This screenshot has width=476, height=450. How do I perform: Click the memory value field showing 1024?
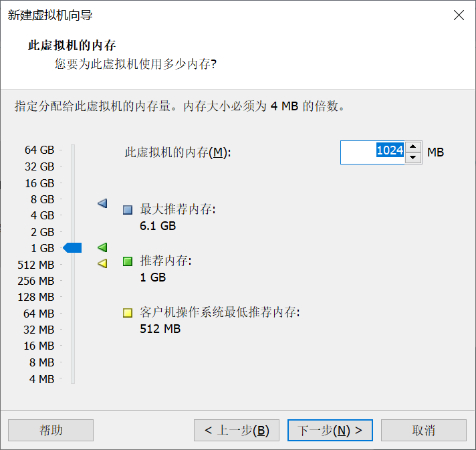373,152
